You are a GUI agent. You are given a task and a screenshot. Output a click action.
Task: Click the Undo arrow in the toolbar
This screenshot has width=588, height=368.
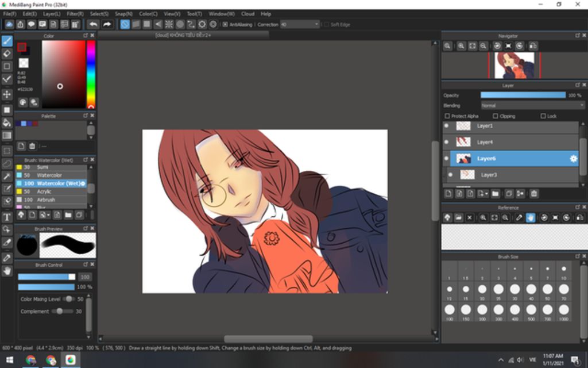click(93, 24)
